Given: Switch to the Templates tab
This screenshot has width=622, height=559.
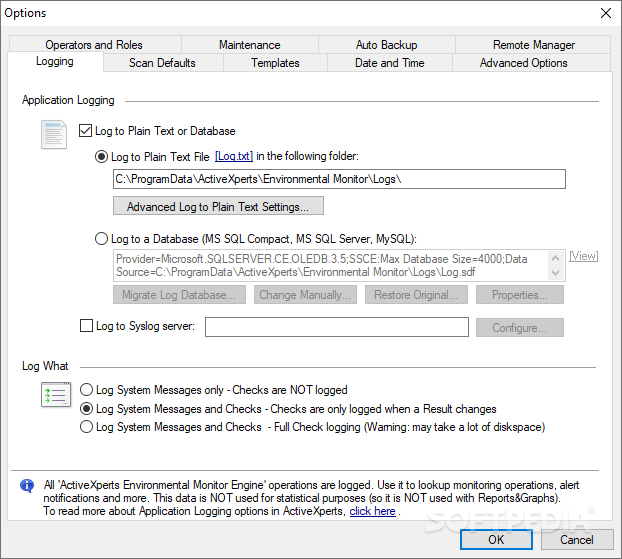Looking at the screenshot, I should click(275, 63).
